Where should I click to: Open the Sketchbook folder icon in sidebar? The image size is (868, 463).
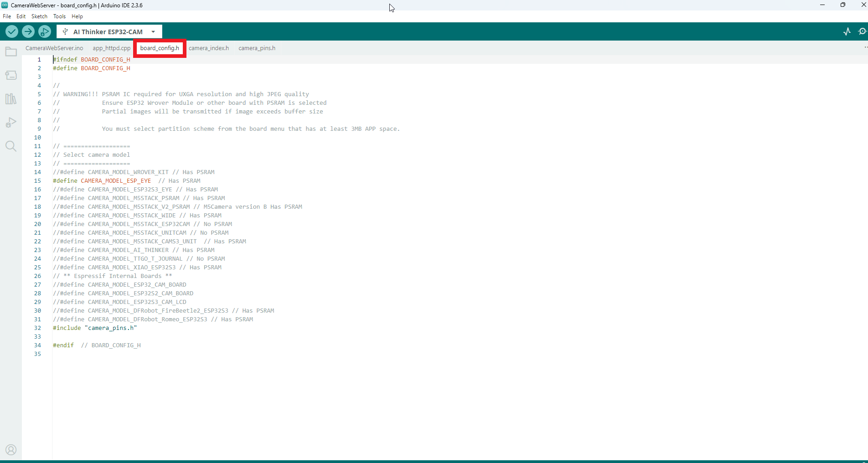11,51
